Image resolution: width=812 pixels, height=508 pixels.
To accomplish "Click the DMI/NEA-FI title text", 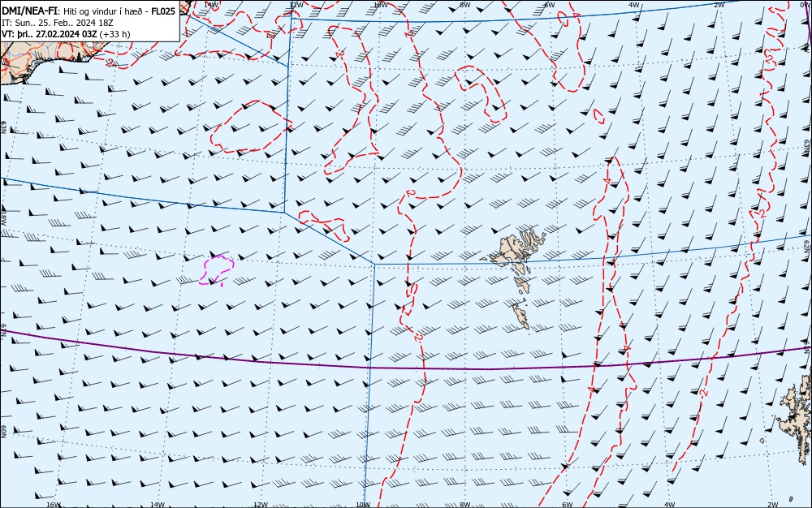I will [x=30, y=11].
